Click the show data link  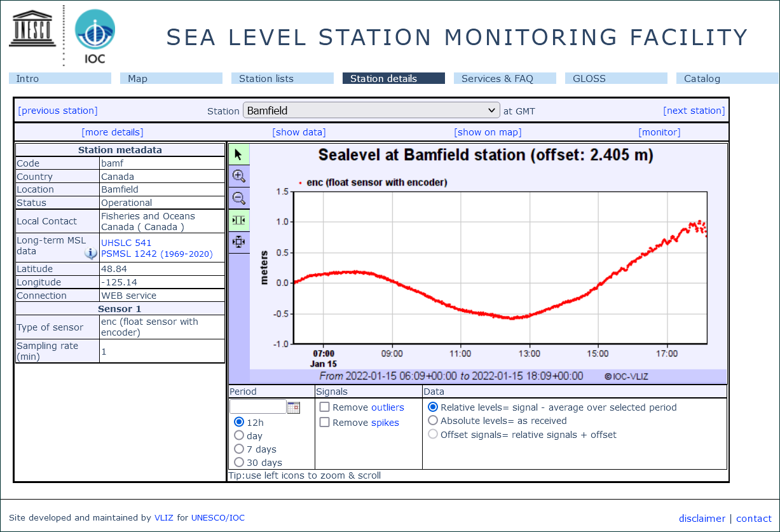click(x=299, y=132)
